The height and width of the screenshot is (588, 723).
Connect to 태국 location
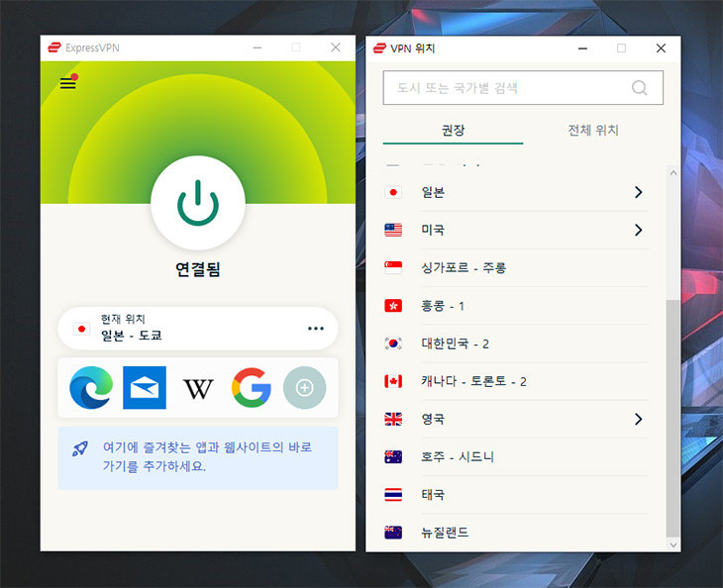(x=516, y=495)
